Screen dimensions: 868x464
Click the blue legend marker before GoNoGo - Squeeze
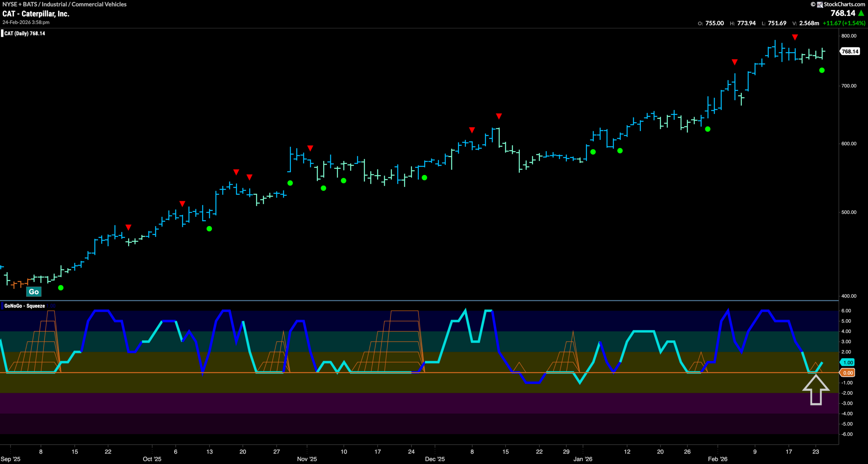[x=2, y=306]
